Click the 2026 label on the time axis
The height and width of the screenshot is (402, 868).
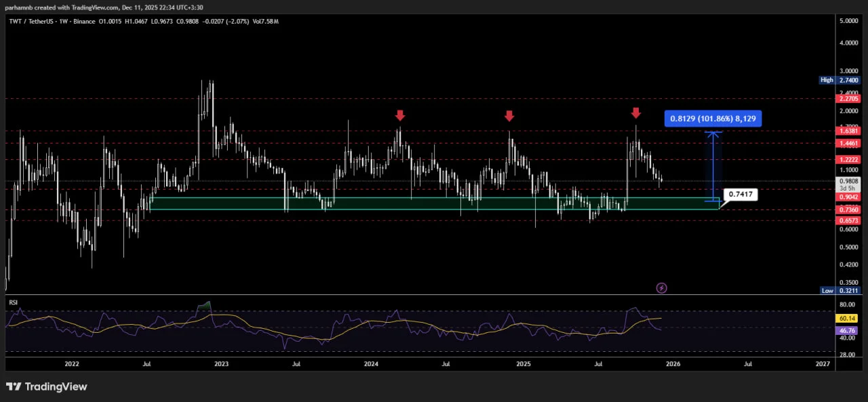(673, 364)
